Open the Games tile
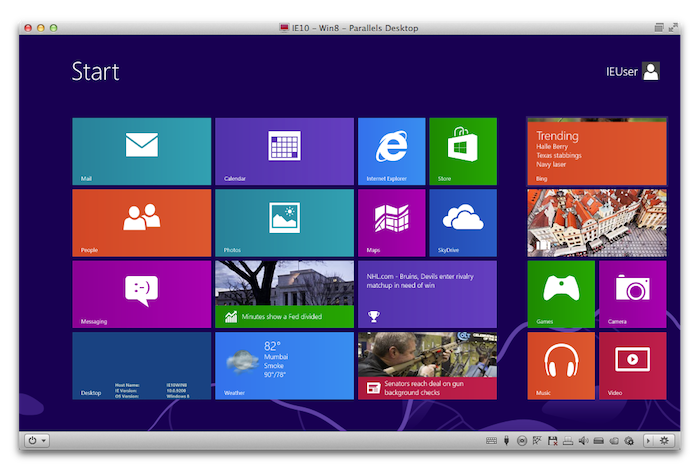The height and width of the screenshot is (472, 700). coord(561,294)
